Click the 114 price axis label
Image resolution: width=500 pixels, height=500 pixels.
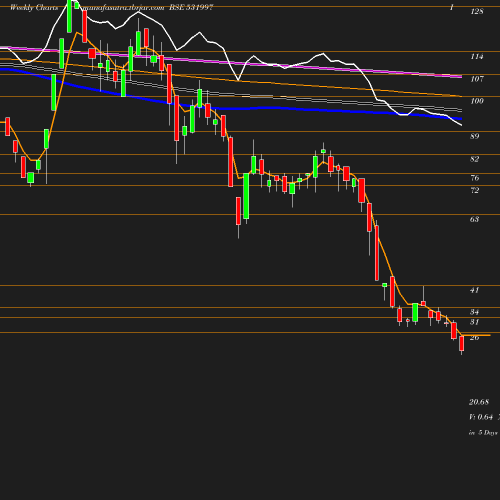(477, 57)
